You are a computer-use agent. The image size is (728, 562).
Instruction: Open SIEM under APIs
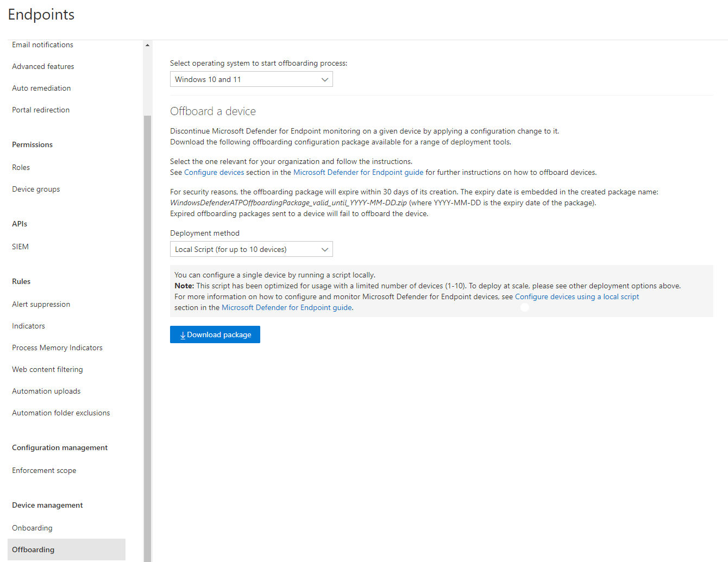20,246
